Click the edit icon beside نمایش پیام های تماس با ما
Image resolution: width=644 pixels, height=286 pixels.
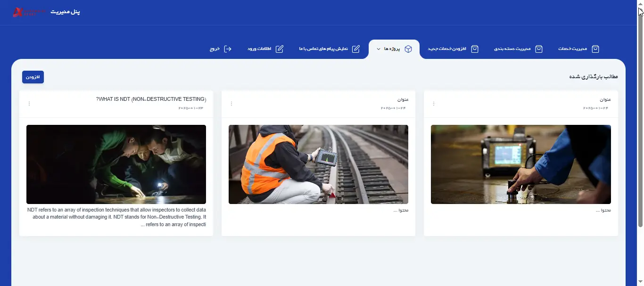point(356,49)
